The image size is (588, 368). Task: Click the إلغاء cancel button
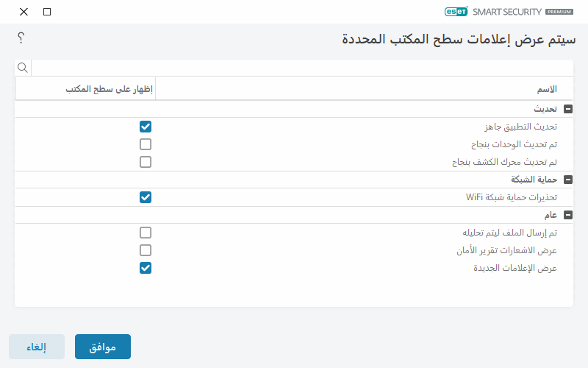pyautogui.click(x=37, y=347)
